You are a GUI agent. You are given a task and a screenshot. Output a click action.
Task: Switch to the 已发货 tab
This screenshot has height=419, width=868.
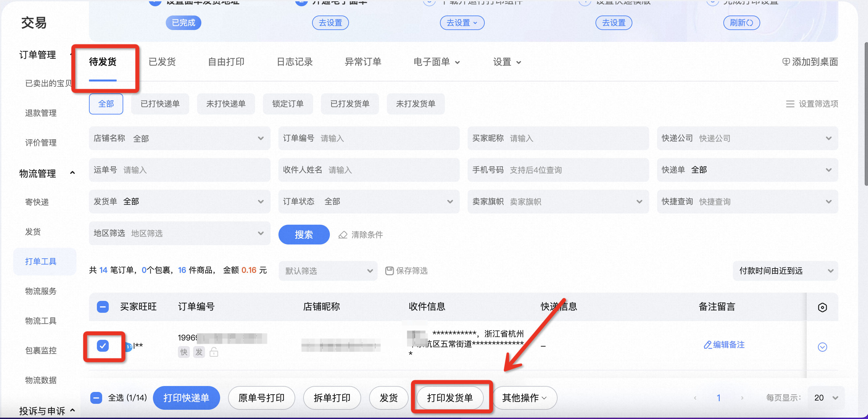(x=162, y=62)
